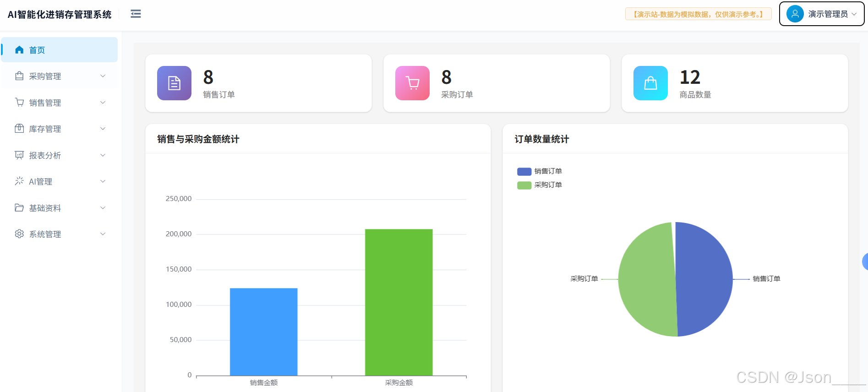Click the 库存管理 box icon

(19, 129)
